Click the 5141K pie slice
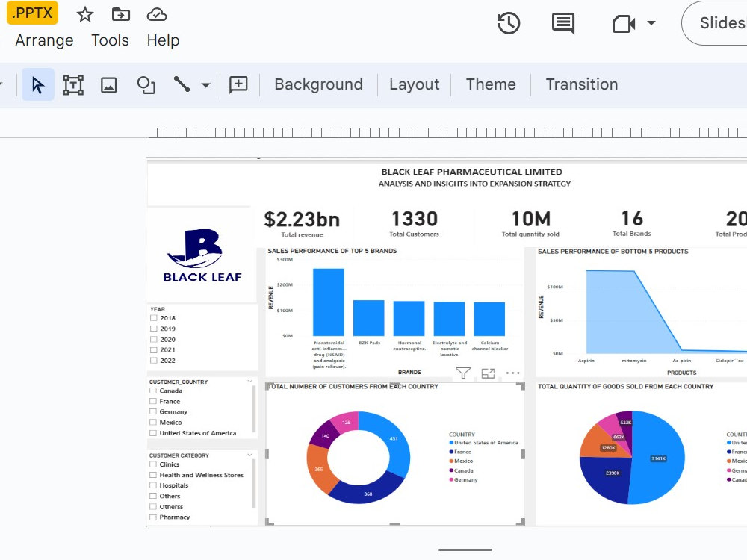 tap(658, 458)
